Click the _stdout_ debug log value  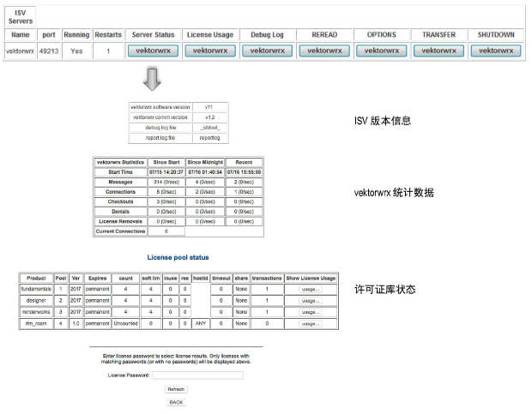[209, 128]
